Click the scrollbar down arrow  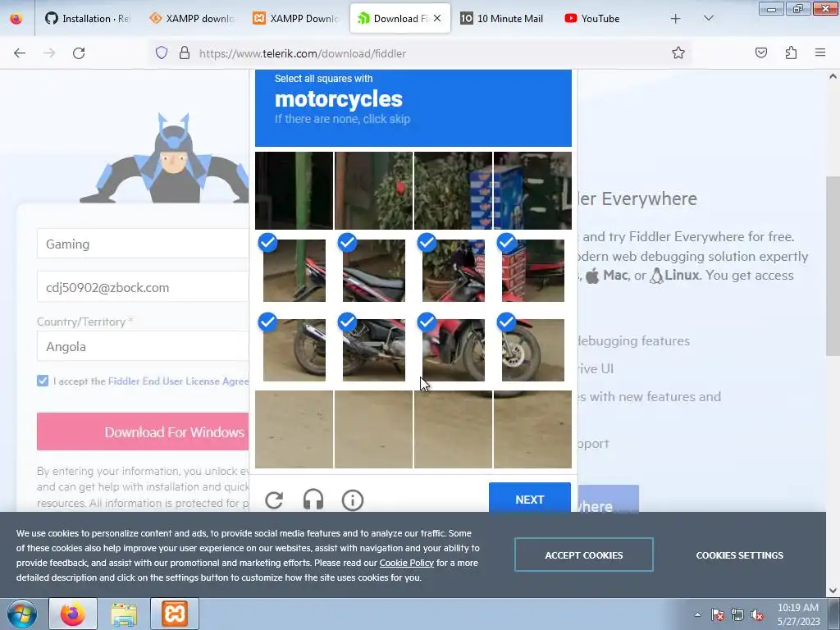click(833, 591)
